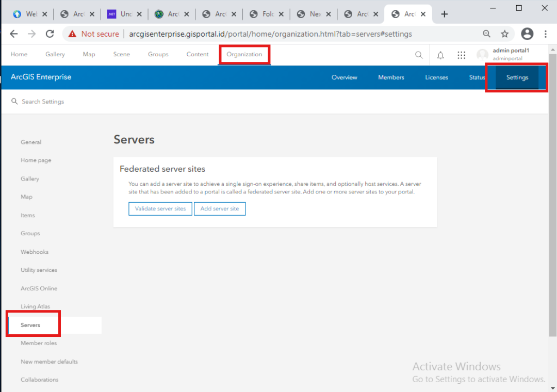Click the Add server site button
557x392 pixels.
pyautogui.click(x=220, y=208)
